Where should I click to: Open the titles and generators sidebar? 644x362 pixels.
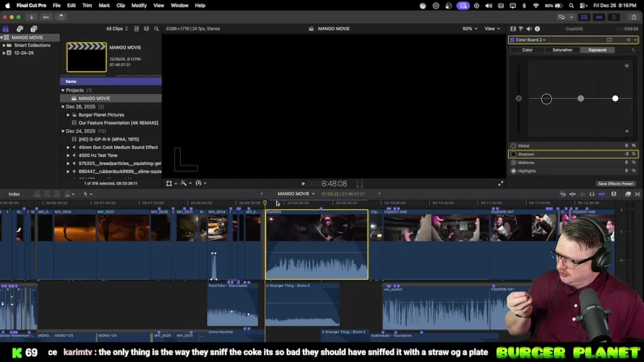click(x=34, y=29)
